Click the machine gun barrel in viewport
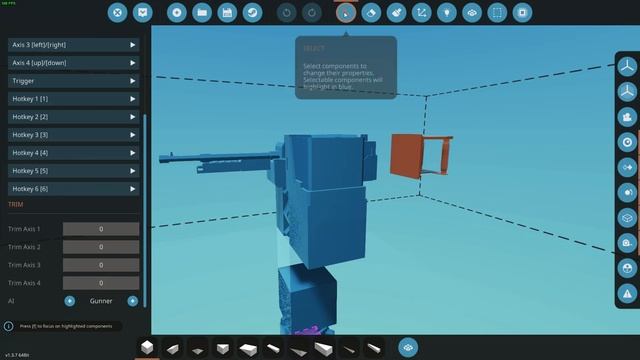The image size is (640, 360). [x=218, y=157]
